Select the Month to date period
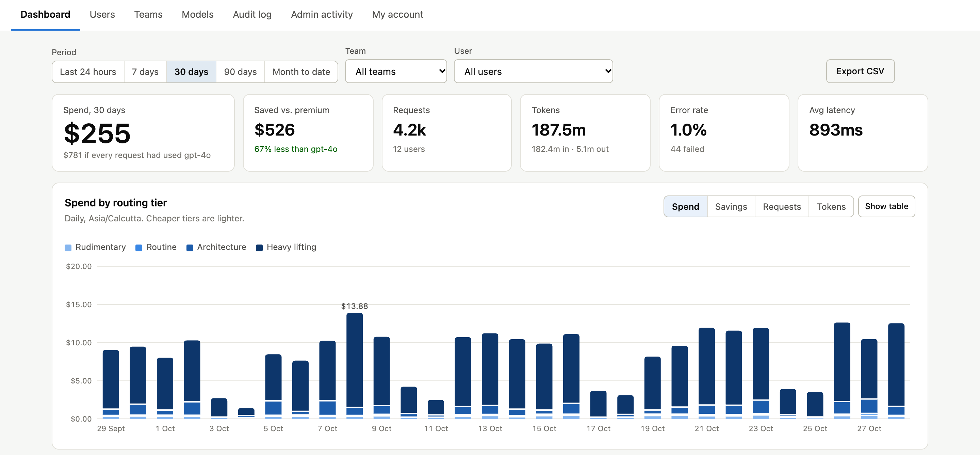The height and width of the screenshot is (455, 980). pos(301,72)
